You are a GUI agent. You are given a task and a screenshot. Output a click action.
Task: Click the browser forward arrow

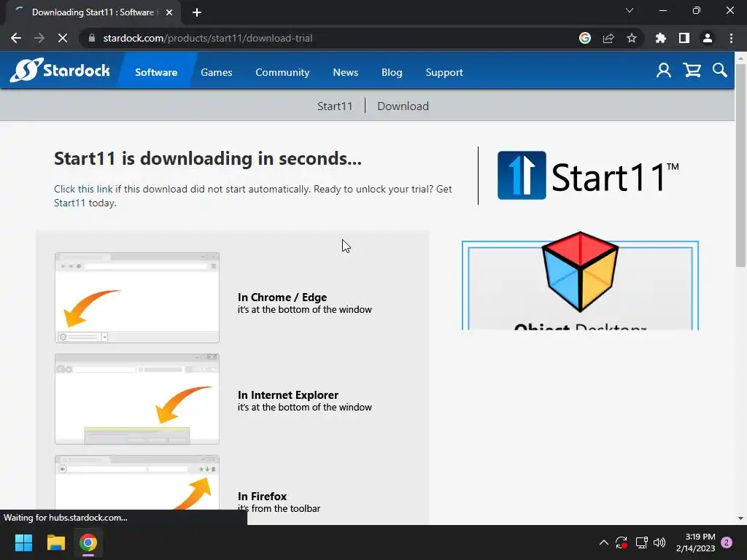39,38
